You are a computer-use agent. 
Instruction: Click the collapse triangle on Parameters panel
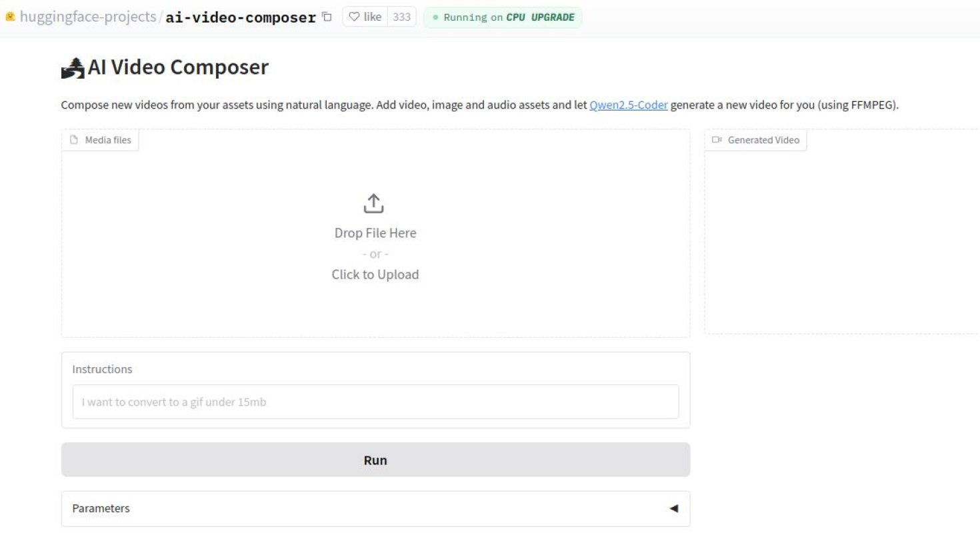tap(675, 508)
